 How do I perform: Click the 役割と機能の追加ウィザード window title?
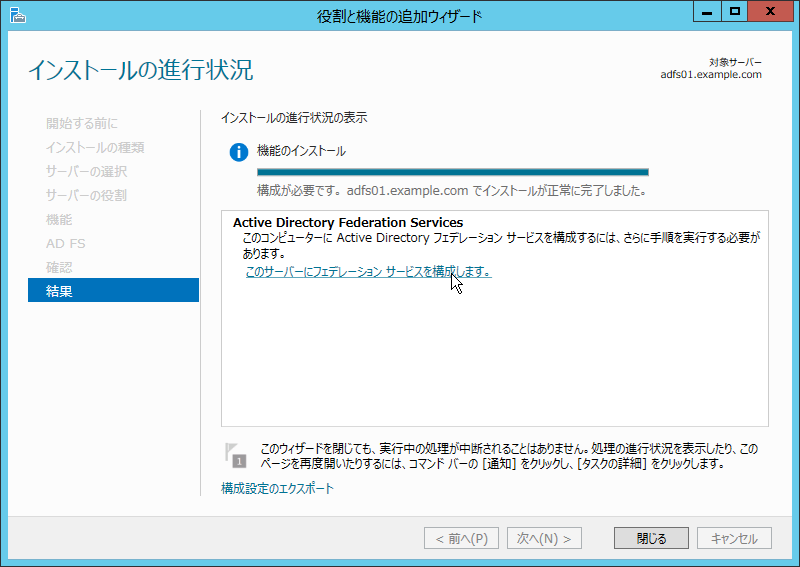coord(399,16)
